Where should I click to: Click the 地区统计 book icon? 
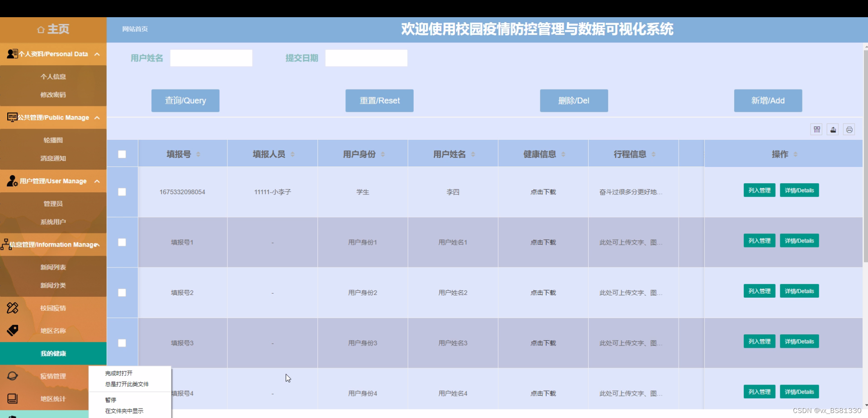tap(13, 399)
